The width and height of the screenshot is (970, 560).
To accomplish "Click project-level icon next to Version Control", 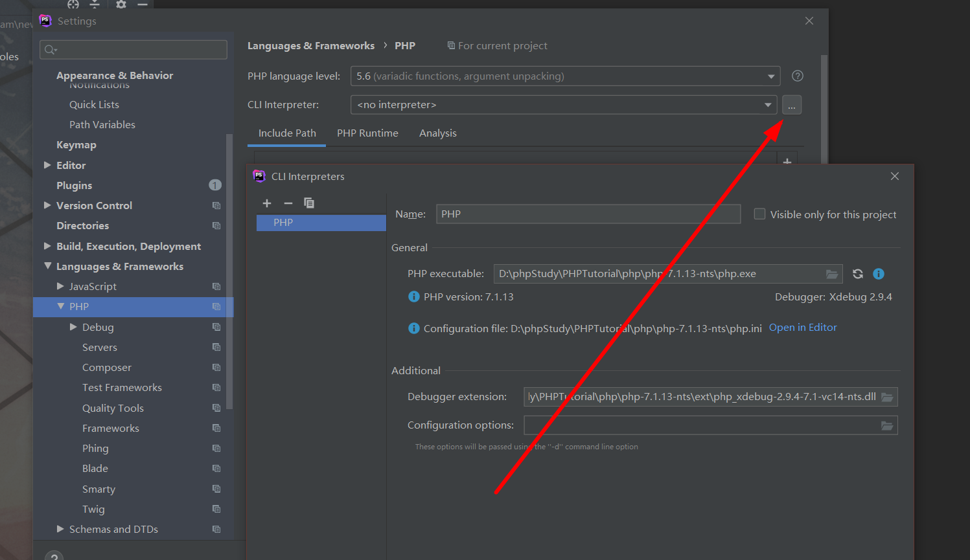I will coord(216,206).
